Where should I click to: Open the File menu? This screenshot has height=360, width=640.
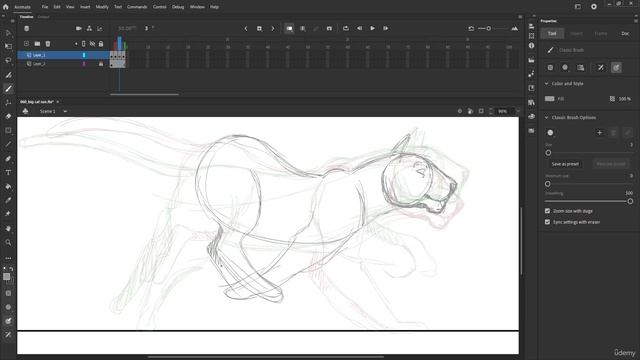click(44, 7)
